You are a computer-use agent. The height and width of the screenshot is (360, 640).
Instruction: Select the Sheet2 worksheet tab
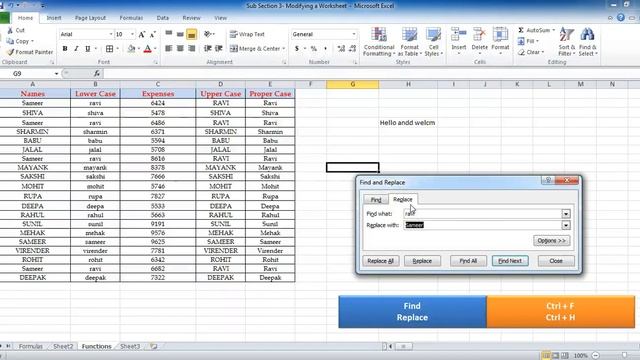coord(63,346)
